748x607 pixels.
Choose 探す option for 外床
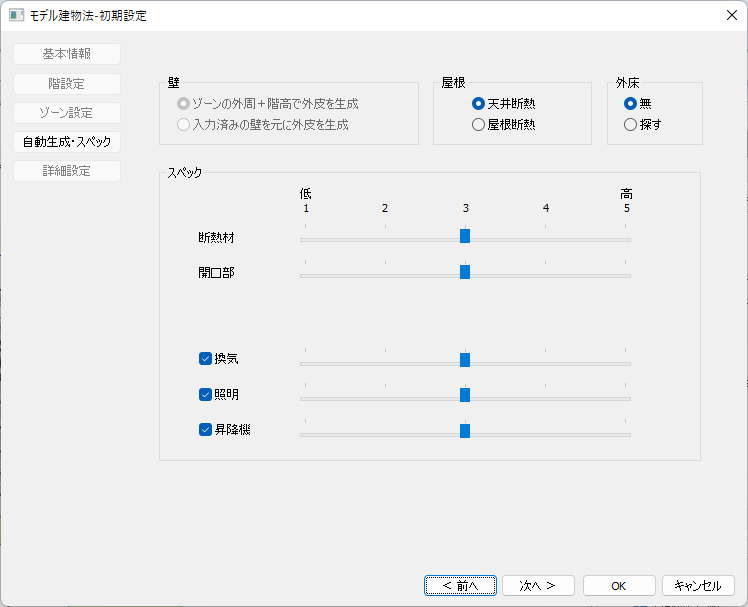pyautogui.click(x=630, y=125)
